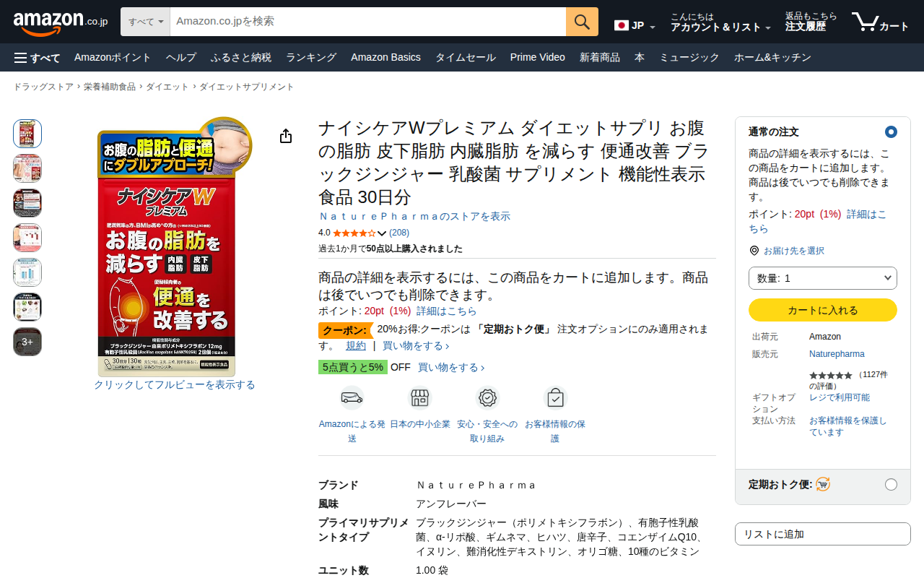Focus the Amazon.co.jp search field
Image resolution: width=924 pixels, height=578 pixels.
[368, 22]
